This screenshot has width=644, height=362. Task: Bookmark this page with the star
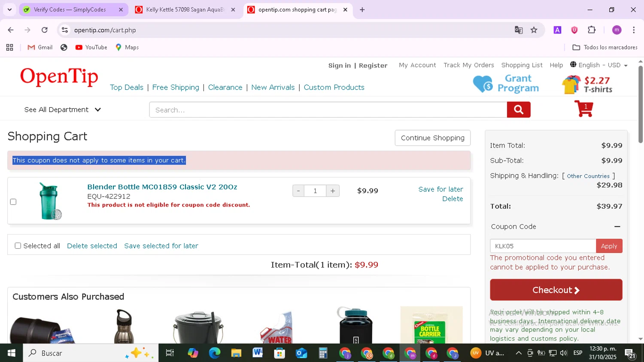tap(534, 30)
